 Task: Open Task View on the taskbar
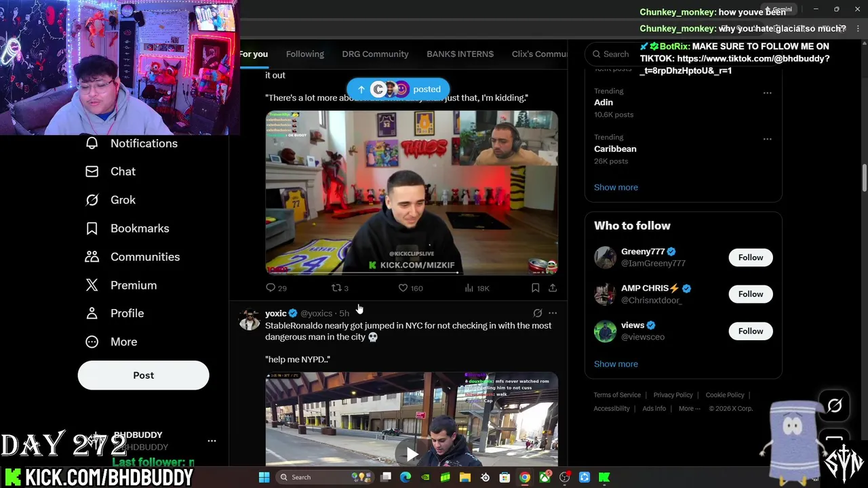386,477
